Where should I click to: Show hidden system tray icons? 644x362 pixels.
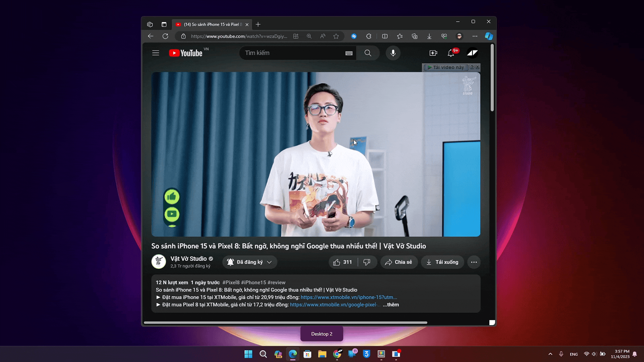[550, 354]
